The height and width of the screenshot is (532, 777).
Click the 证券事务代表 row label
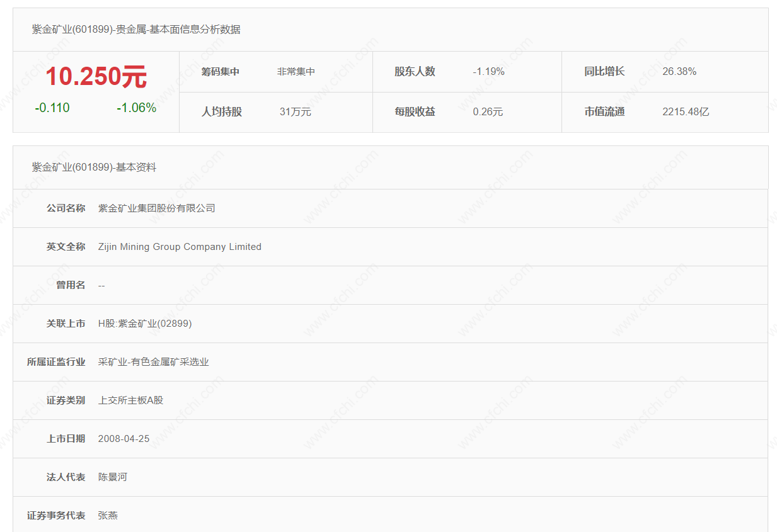point(56,516)
